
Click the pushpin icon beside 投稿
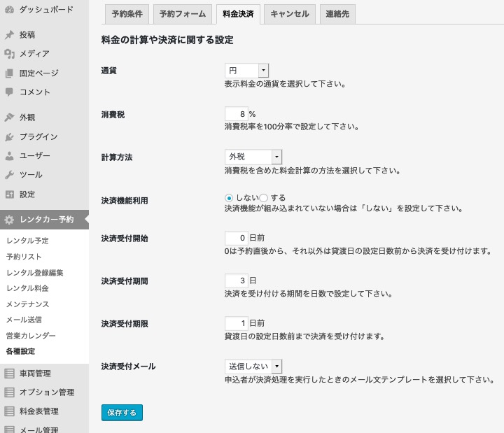click(9, 35)
